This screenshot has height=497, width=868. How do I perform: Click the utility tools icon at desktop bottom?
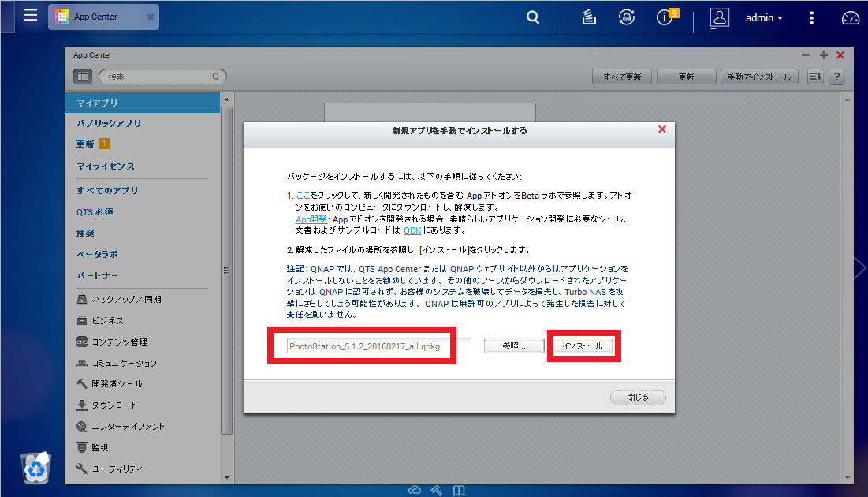click(437, 491)
